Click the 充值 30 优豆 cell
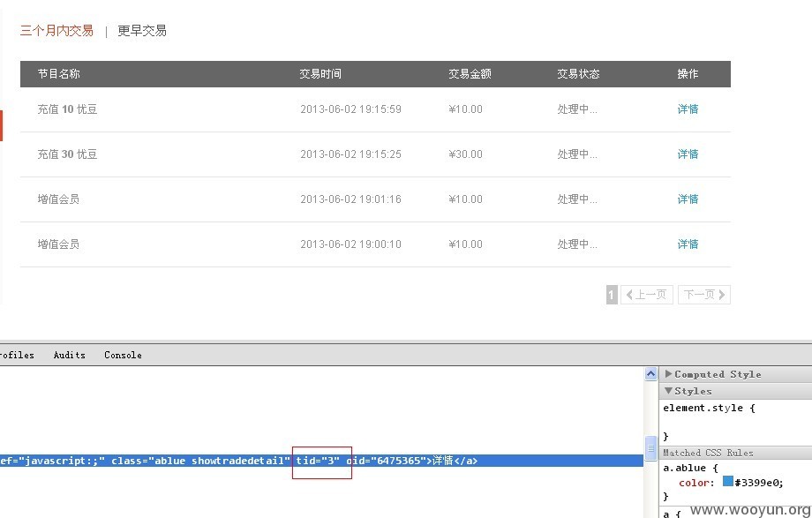 click(x=67, y=154)
